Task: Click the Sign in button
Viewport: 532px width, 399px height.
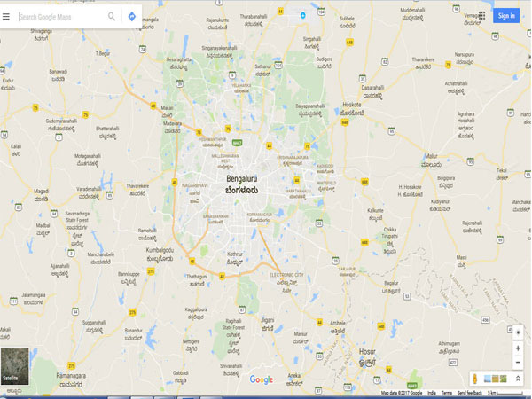Action: [x=506, y=16]
